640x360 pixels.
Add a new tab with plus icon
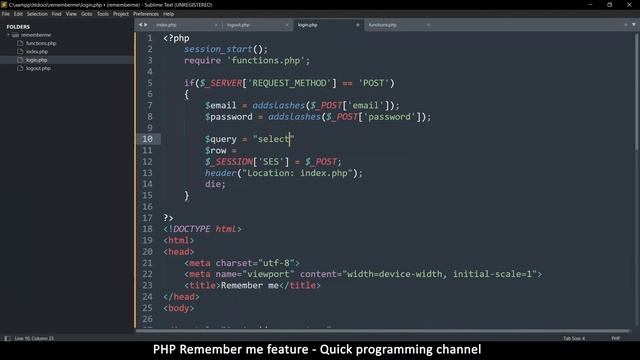(626, 25)
